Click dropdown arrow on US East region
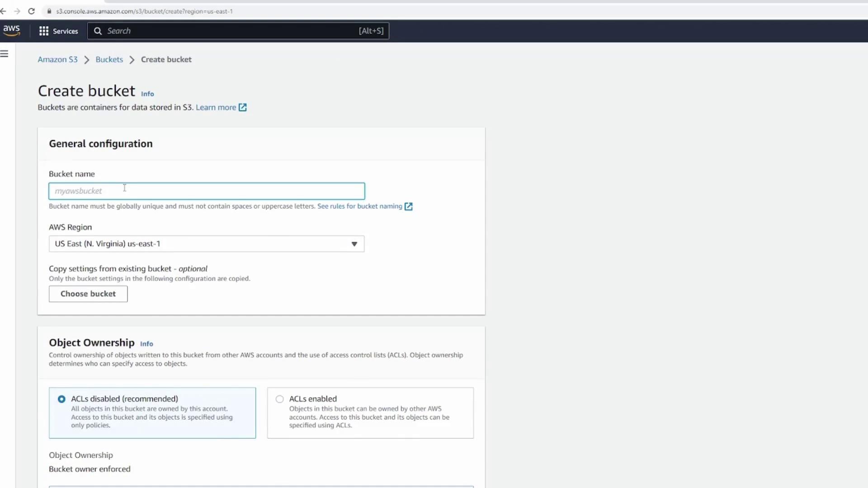 click(x=354, y=244)
